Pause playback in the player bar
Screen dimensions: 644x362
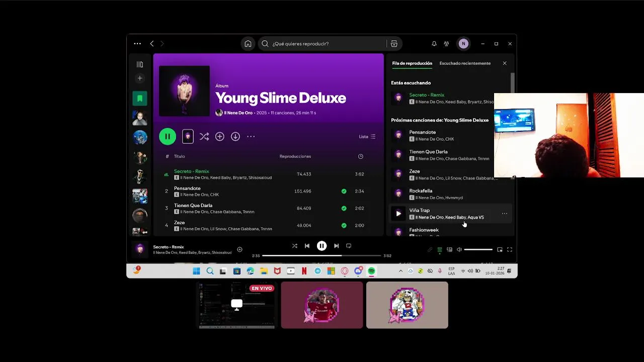pos(321,246)
